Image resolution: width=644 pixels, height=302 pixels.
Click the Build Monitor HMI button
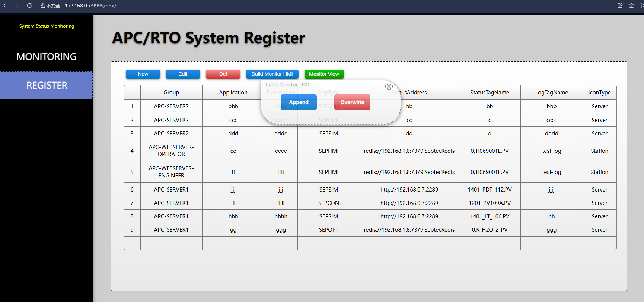[272, 74]
